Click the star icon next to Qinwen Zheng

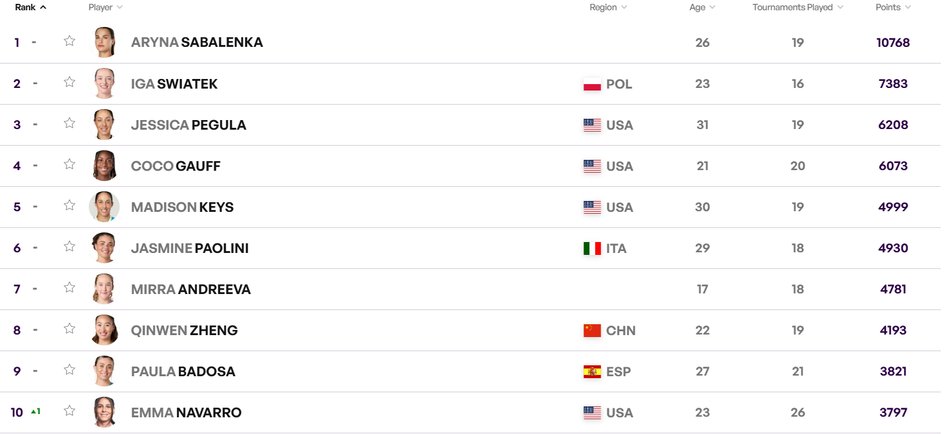point(70,328)
